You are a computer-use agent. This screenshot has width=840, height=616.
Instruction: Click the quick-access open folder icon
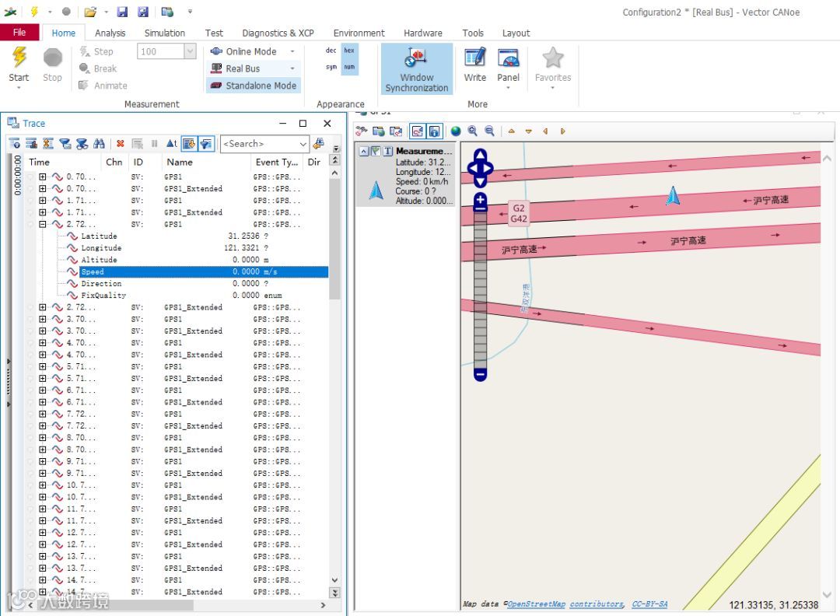pyautogui.click(x=90, y=12)
